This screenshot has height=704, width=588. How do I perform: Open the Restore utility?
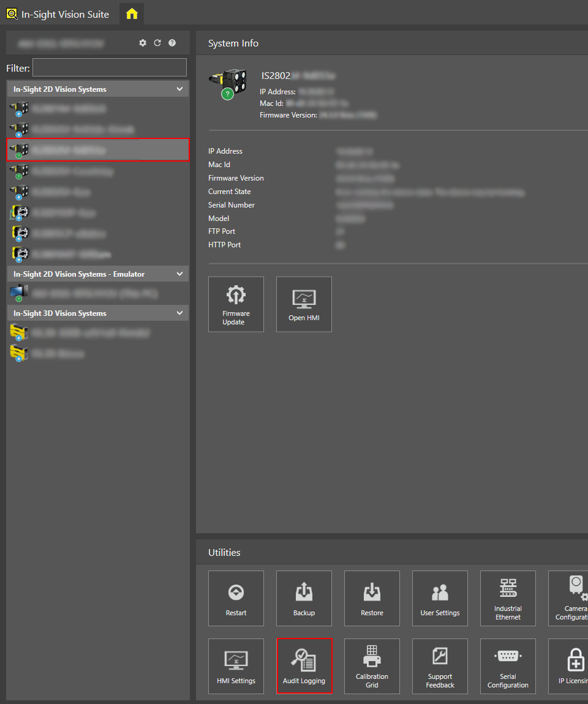click(x=372, y=598)
